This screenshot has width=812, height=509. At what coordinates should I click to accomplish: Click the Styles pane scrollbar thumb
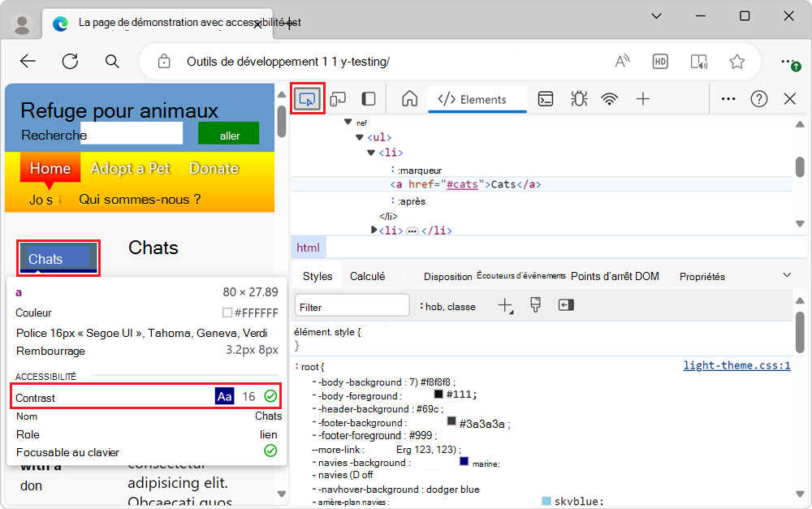(800, 333)
